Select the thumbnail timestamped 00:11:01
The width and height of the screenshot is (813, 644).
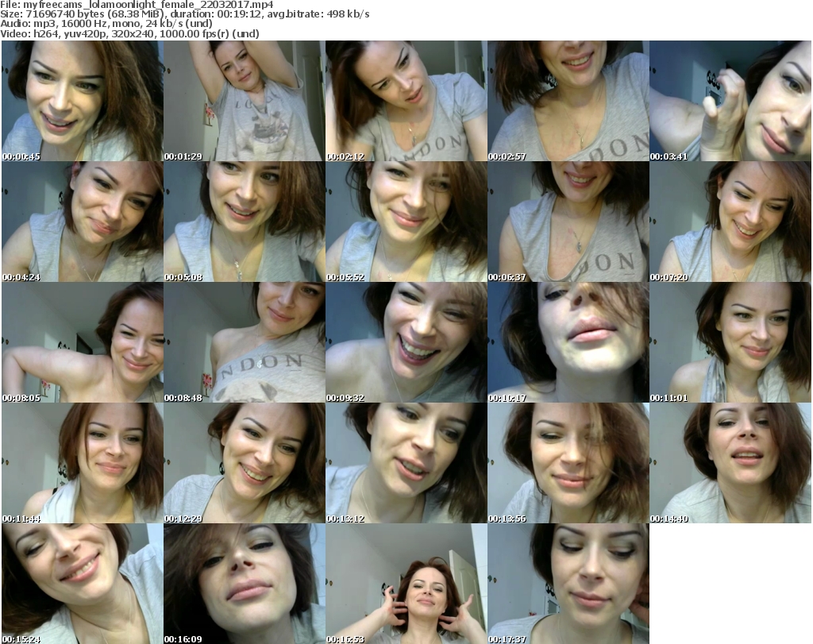[x=730, y=342]
